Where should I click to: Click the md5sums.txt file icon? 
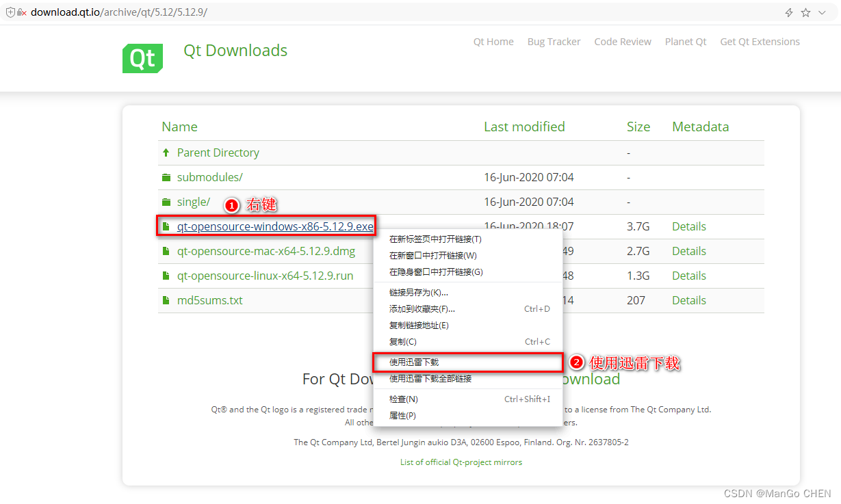[x=166, y=300]
